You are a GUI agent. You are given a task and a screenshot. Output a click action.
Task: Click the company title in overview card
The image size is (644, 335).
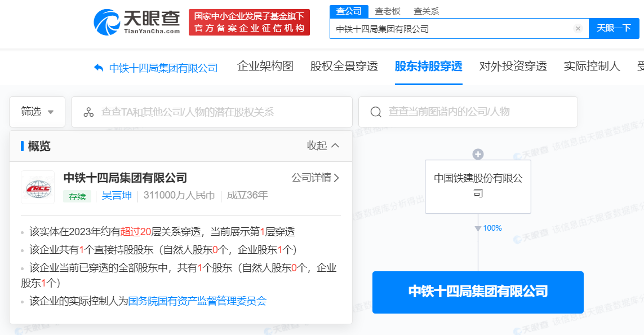click(125, 178)
